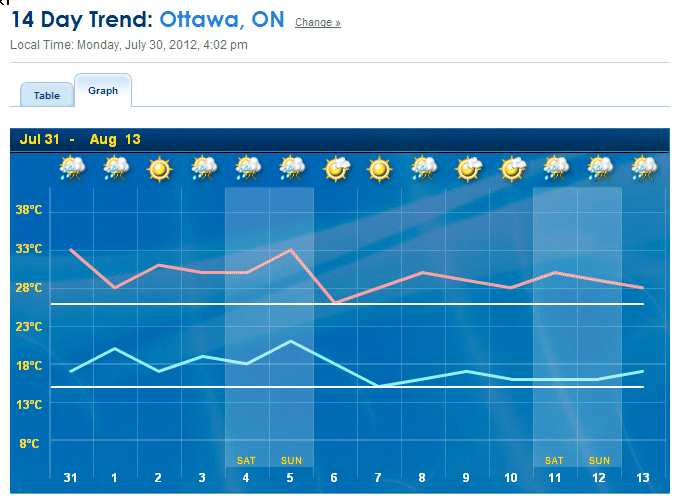The width and height of the screenshot is (676, 502).
Task: Click the SUN label above day 12
Action: (x=599, y=461)
